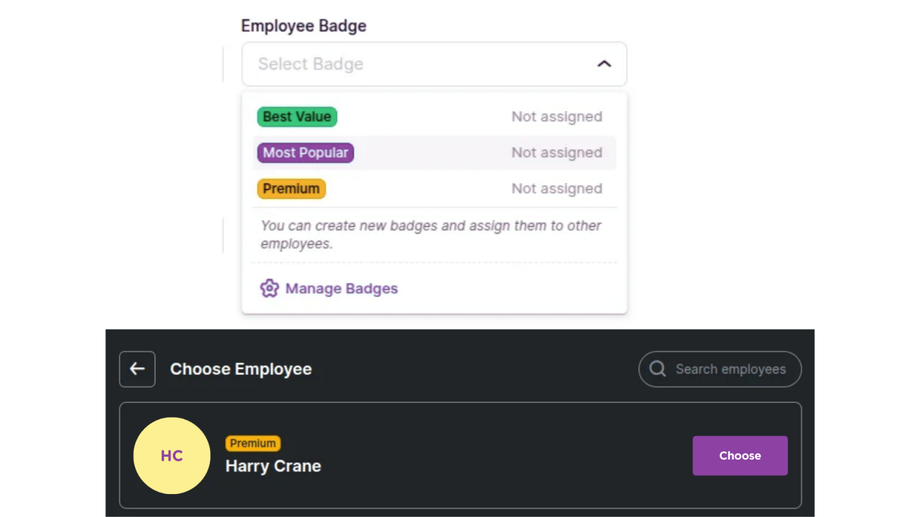Screen dimensions: 920x517
Task: Click the Manage Badges gear icon
Action: [x=269, y=288]
